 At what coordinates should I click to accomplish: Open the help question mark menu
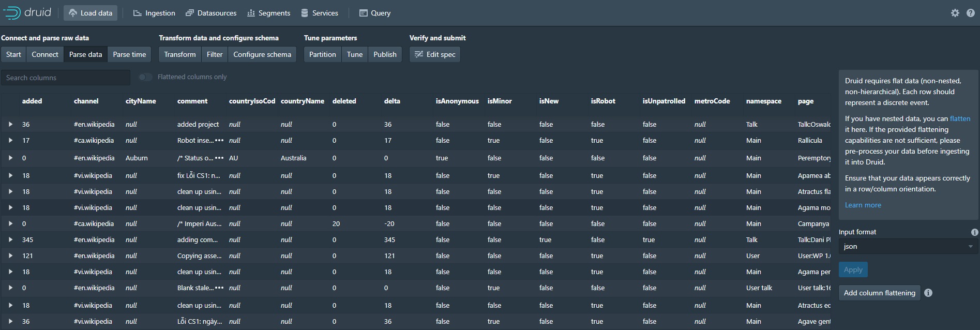(970, 13)
